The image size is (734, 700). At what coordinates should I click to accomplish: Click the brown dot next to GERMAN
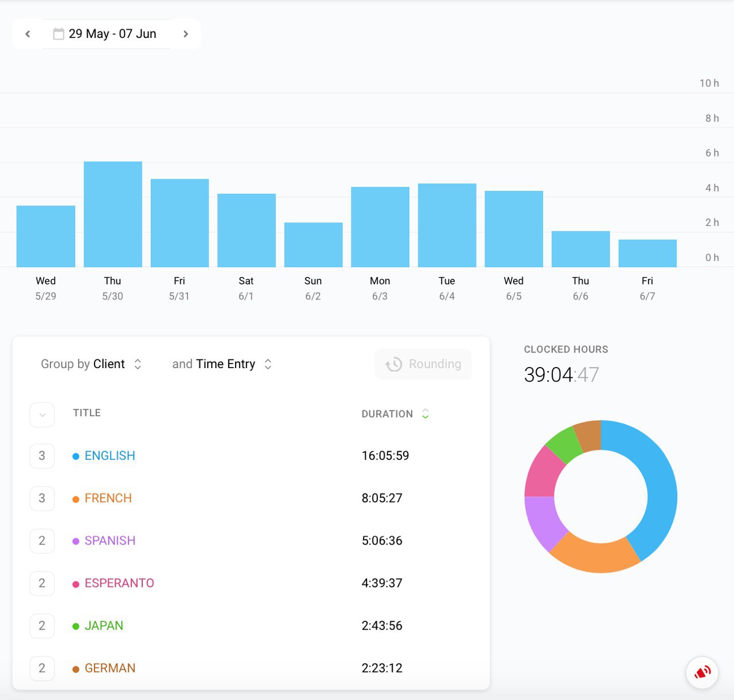(76, 669)
